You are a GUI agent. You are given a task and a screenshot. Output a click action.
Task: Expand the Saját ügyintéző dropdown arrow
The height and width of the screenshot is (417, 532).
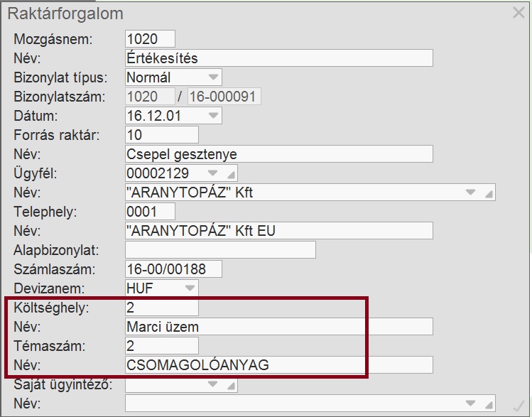[212, 385]
